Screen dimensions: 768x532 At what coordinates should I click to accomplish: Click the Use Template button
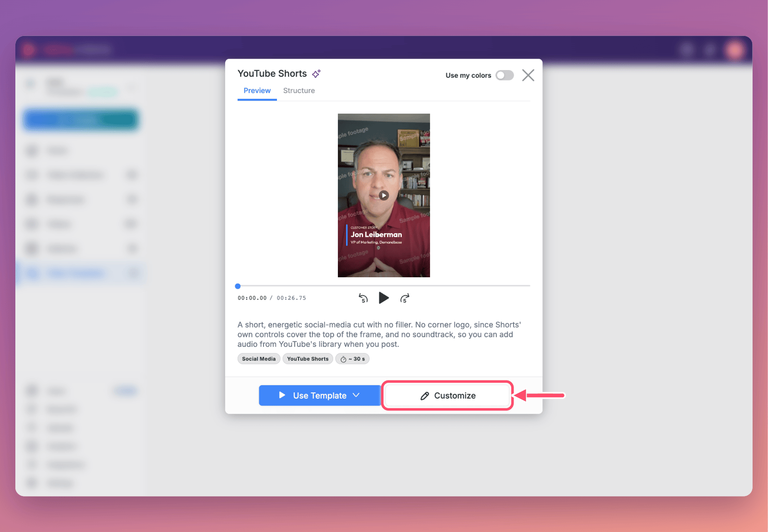coord(320,396)
